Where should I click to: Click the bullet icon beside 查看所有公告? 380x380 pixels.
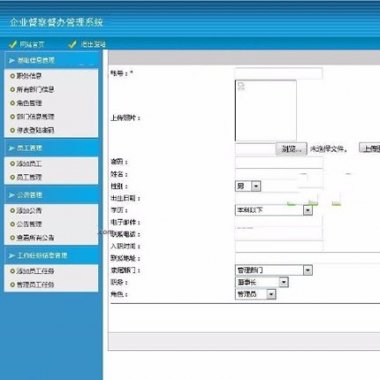(x=12, y=238)
